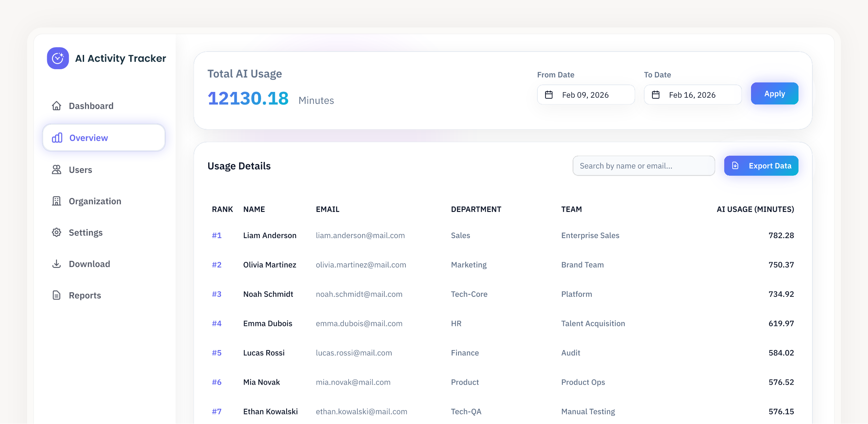Click the export file icon on Export Data button
Viewport: 868px width, 424px height.
point(735,166)
